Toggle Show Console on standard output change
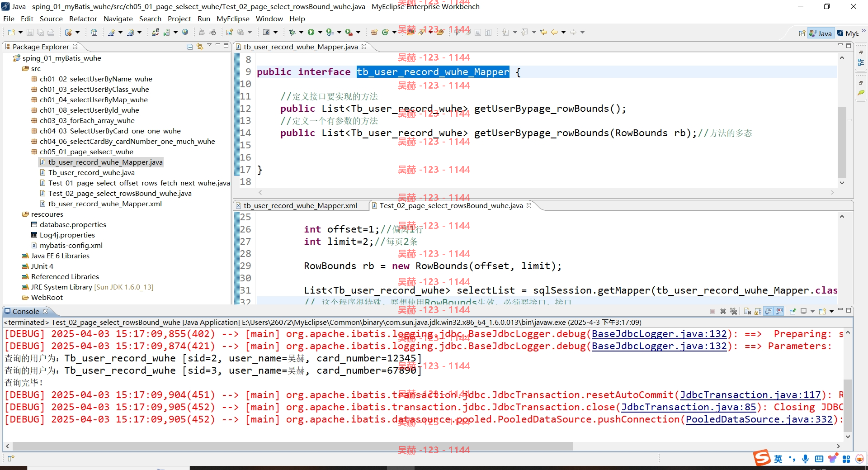The width and height of the screenshot is (868, 470). pos(769,311)
